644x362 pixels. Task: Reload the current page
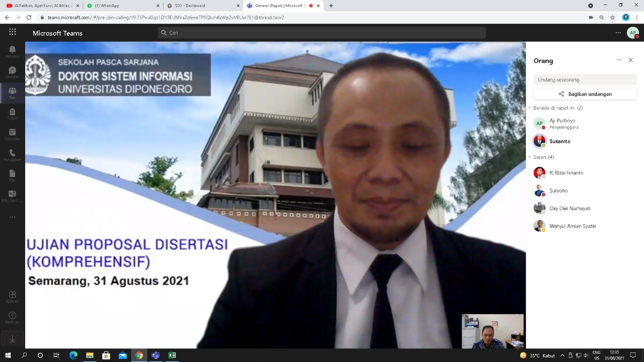point(29,17)
